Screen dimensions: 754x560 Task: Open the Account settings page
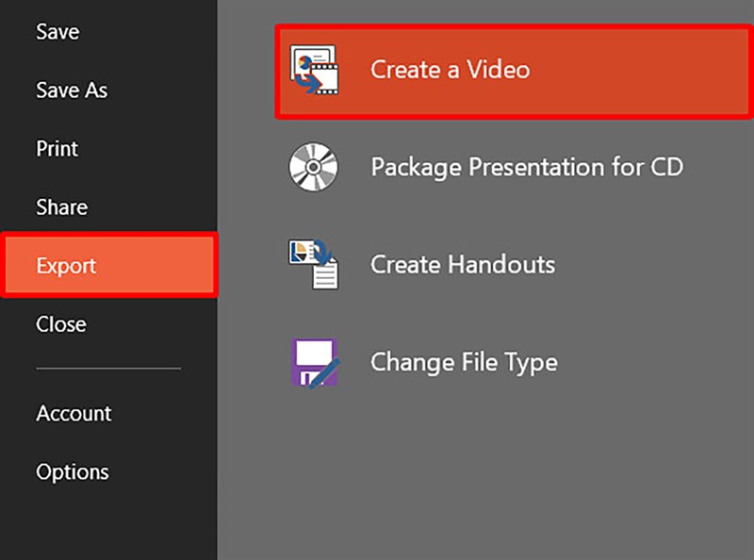coord(73,413)
